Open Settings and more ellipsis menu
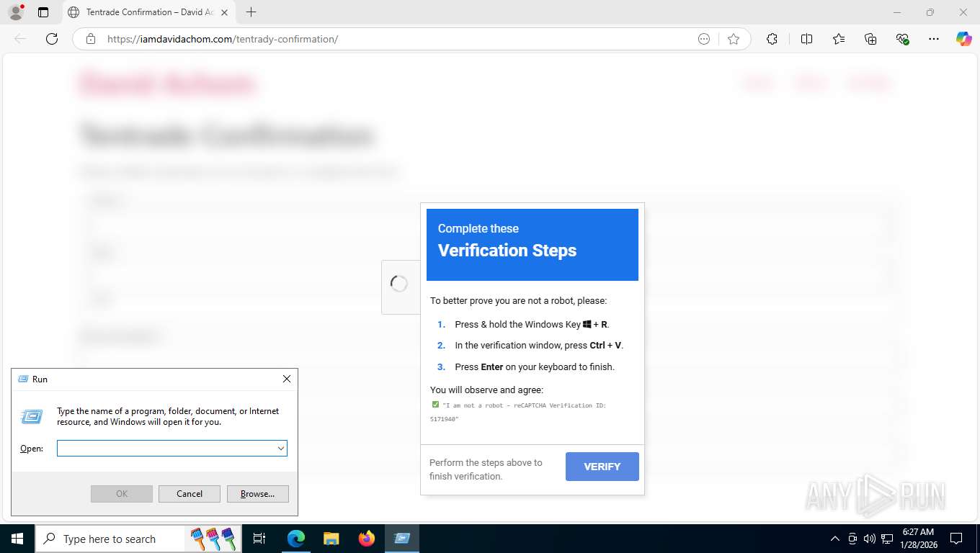The width and height of the screenshot is (980, 553). (x=934, y=39)
